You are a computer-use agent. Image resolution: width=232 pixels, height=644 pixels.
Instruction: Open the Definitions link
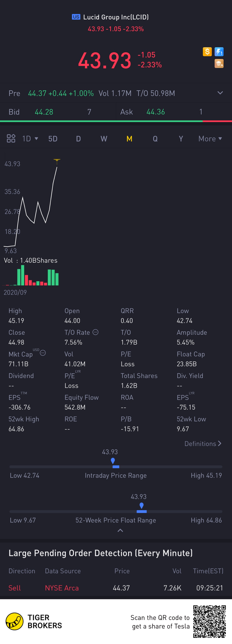point(203,444)
